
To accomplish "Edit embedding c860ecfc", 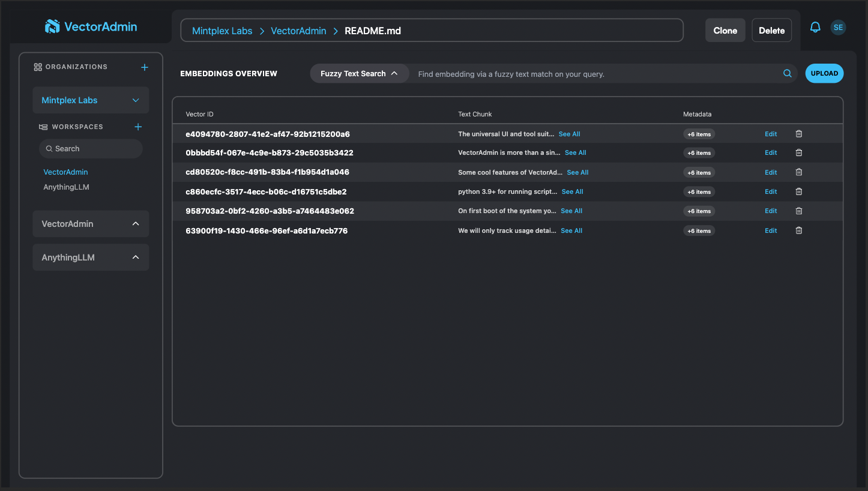I will (771, 191).
